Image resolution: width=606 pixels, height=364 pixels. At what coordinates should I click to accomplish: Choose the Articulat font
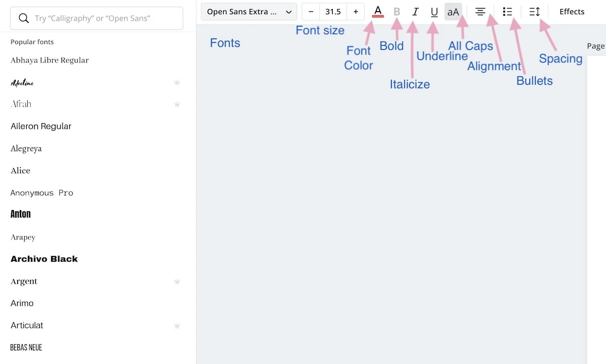(x=27, y=326)
